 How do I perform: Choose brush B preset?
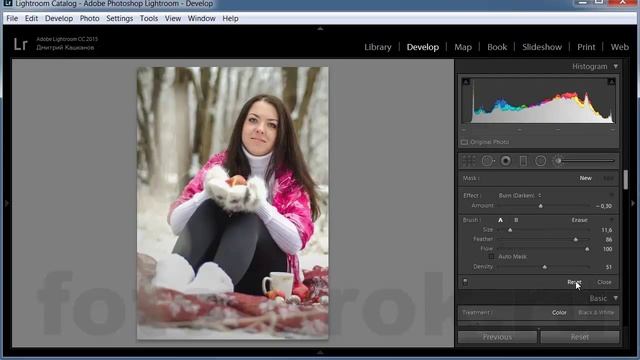pyautogui.click(x=516, y=220)
